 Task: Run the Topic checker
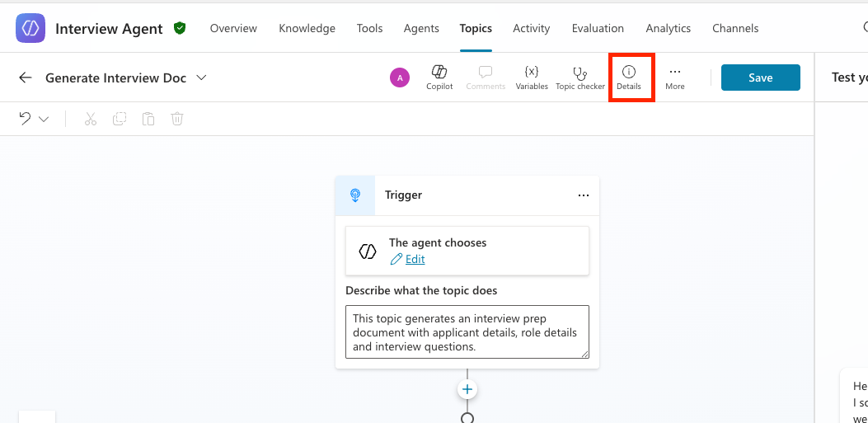[580, 78]
